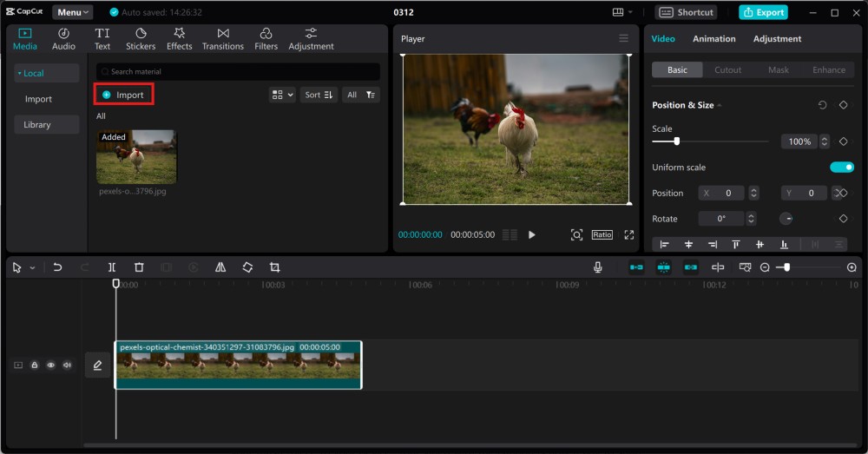868x454 pixels.
Task: Open the Sort dropdown
Action: pos(319,95)
